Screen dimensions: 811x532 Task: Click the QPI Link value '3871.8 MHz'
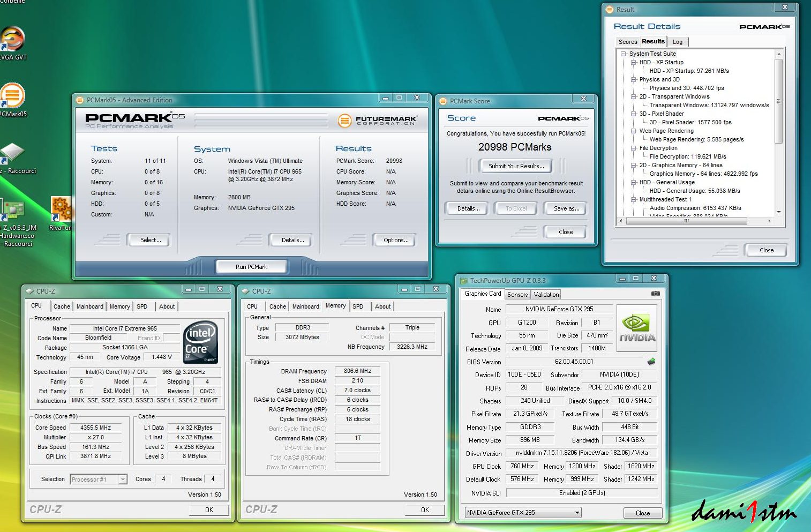96,456
